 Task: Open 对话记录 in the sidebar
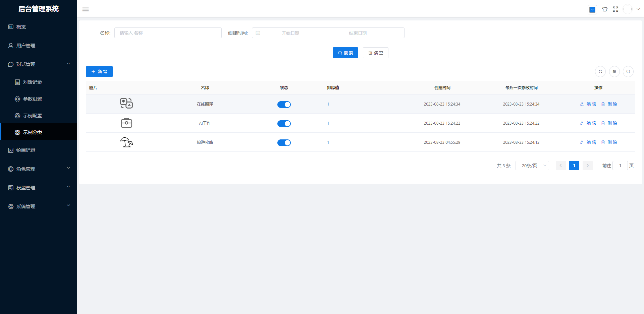[33, 82]
